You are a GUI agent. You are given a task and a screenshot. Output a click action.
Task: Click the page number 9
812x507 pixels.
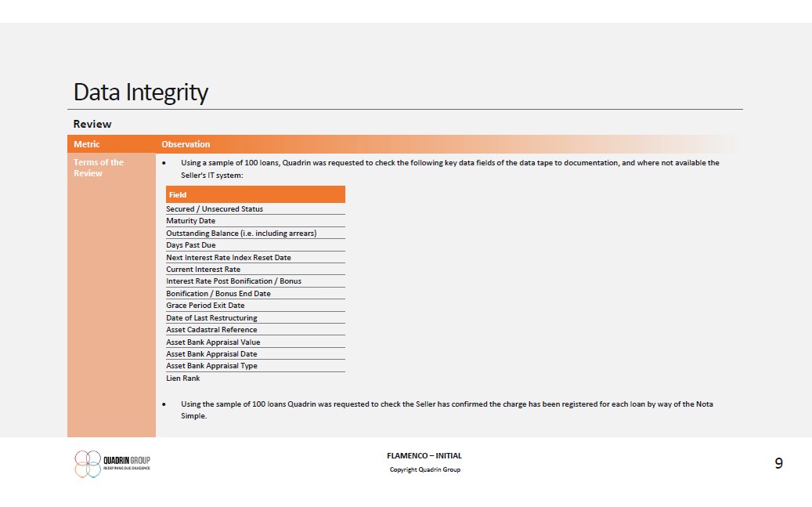tap(778, 463)
